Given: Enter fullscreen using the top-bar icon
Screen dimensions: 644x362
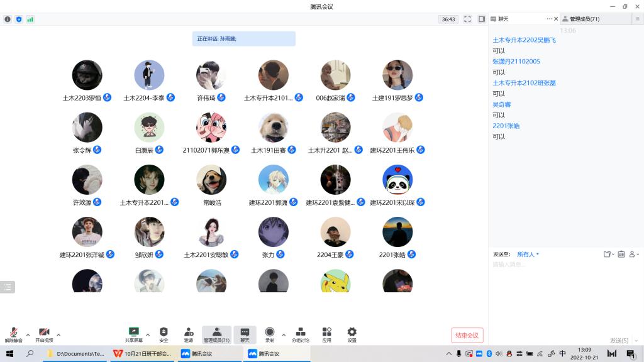Looking at the screenshot, I should pyautogui.click(x=467, y=19).
